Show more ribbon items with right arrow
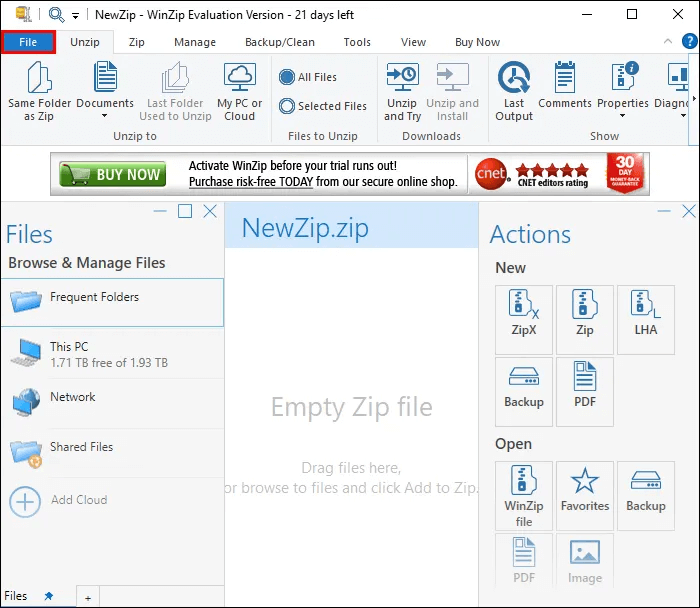 tap(694, 99)
